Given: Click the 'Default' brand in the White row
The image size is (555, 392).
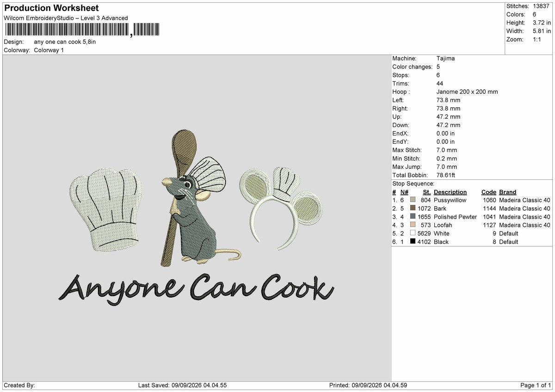Looking at the screenshot, I should tap(509, 233).
